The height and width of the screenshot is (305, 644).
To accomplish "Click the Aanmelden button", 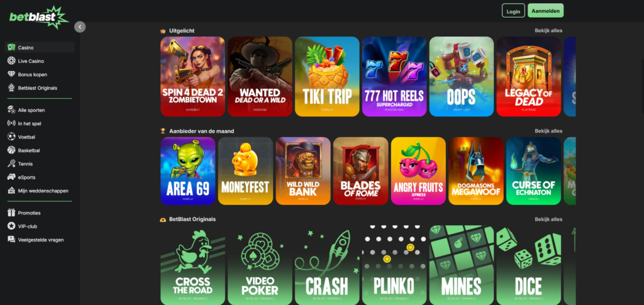I will (x=545, y=11).
